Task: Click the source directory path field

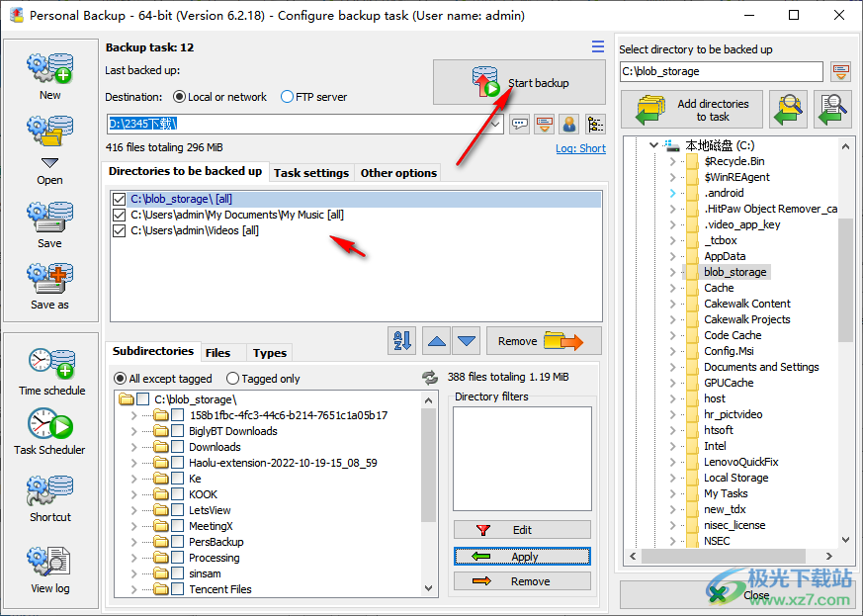Action: (x=722, y=71)
